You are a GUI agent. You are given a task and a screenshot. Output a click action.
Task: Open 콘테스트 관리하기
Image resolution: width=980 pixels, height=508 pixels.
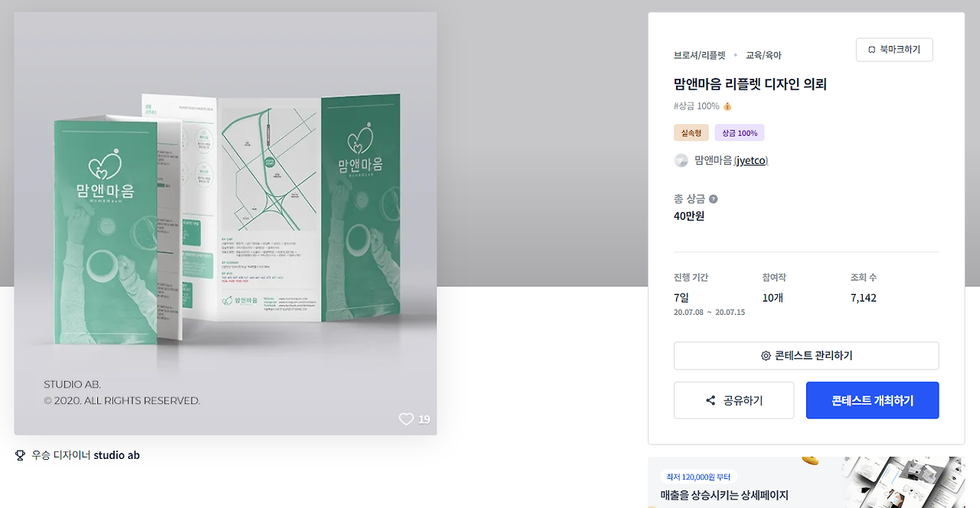pyautogui.click(x=806, y=356)
